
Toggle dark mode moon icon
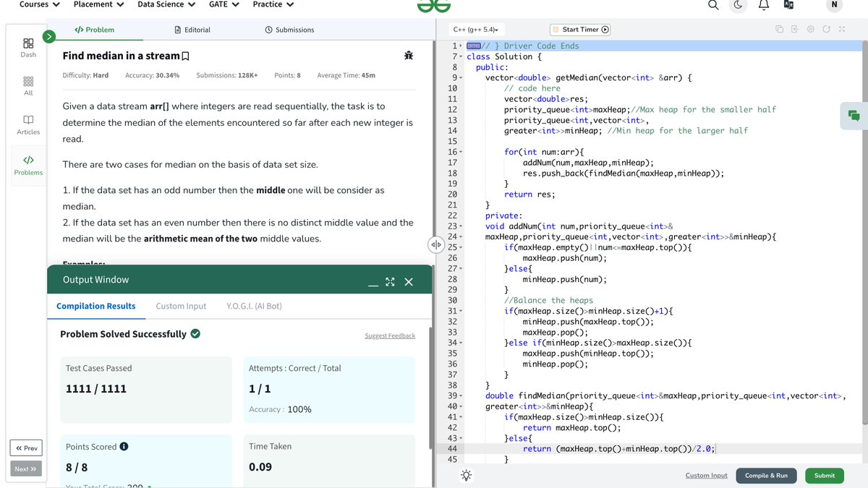pyautogui.click(x=738, y=5)
